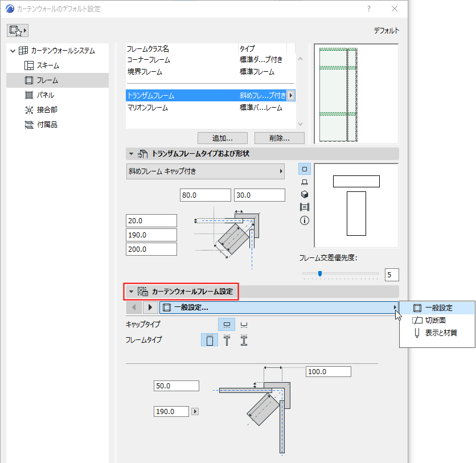
Task: Select the middle フレームタイプ option
Action: tap(227, 339)
